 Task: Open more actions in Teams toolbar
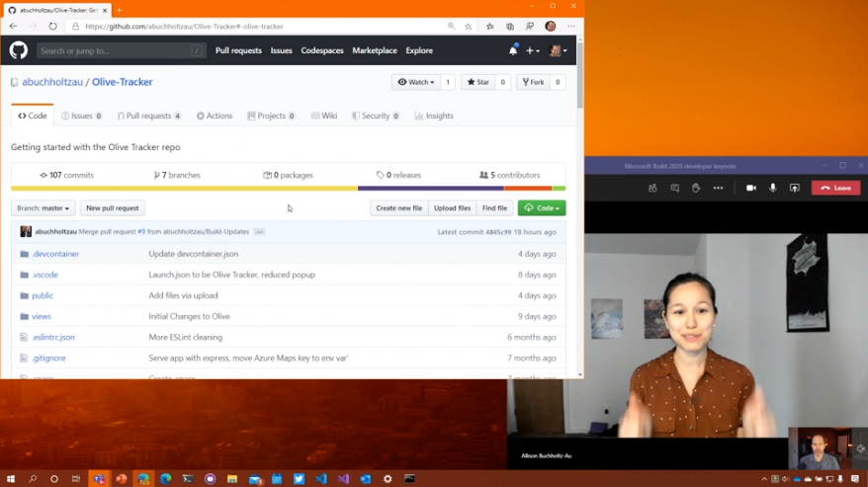[x=718, y=188]
